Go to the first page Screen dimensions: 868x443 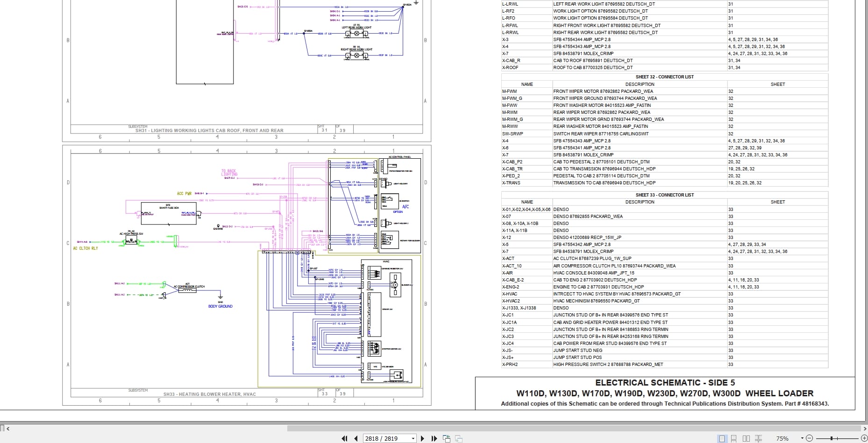344,438
